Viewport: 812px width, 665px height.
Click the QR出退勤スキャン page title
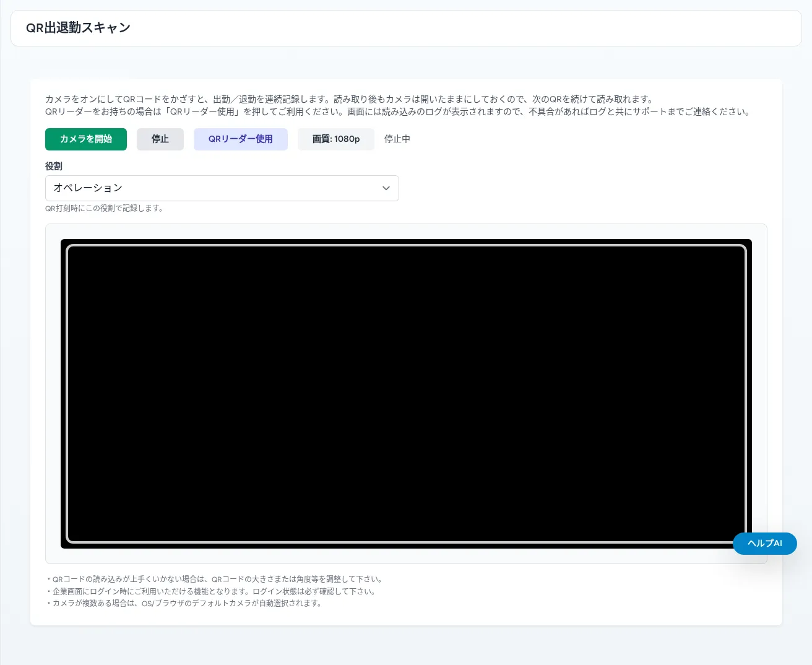coord(78,28)
